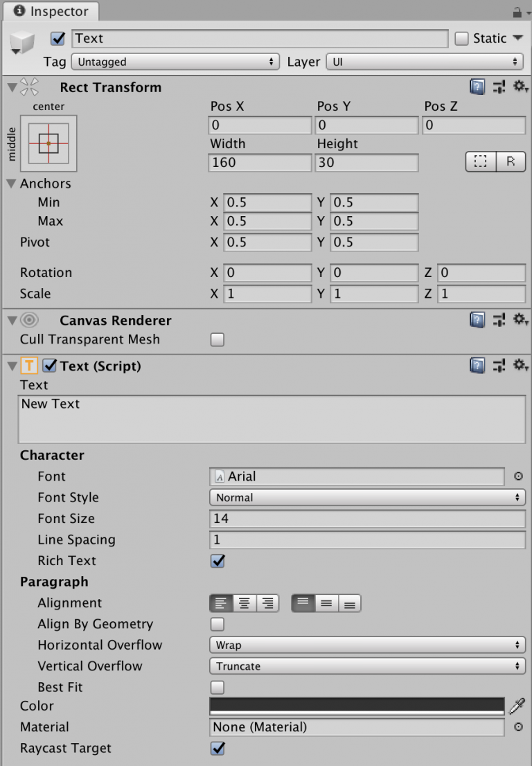Click the Rect Transform settings gear
The height and width of the screenshot is (766, 532).
(x=521, y=87)
